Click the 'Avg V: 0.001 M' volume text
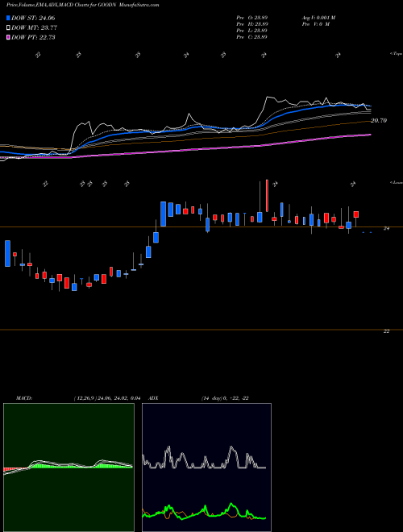The height and width of the screenshot is (532, 403). (318, 18)
